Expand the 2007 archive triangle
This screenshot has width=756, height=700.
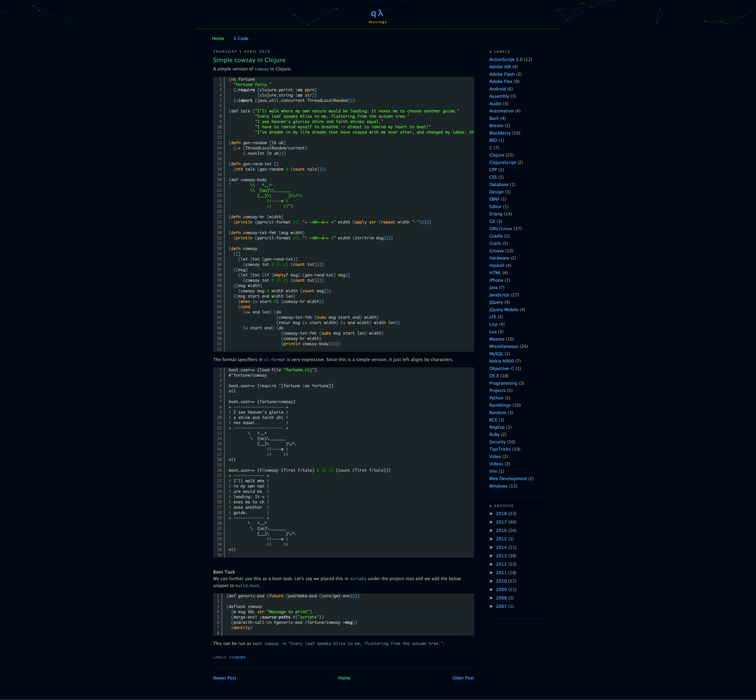[x=491, y=606]
